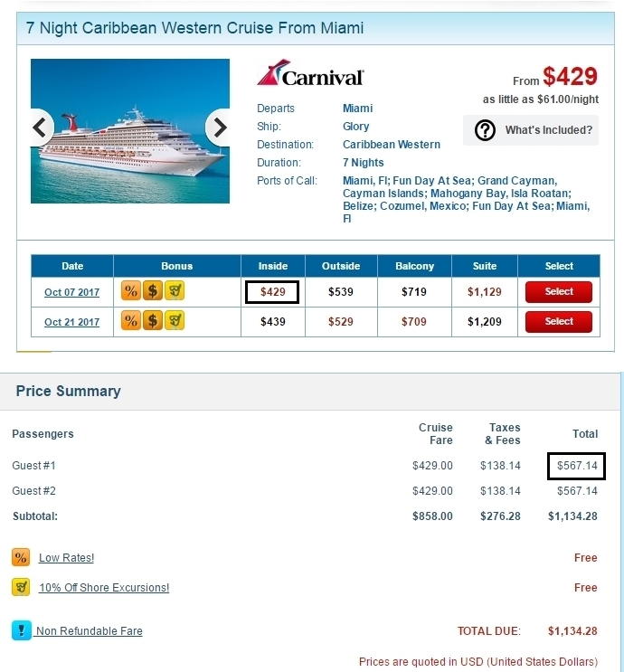Screen dimensions: 624x672
Task: Show next ship photo with right arrow
Action: (x=218, y=128)
